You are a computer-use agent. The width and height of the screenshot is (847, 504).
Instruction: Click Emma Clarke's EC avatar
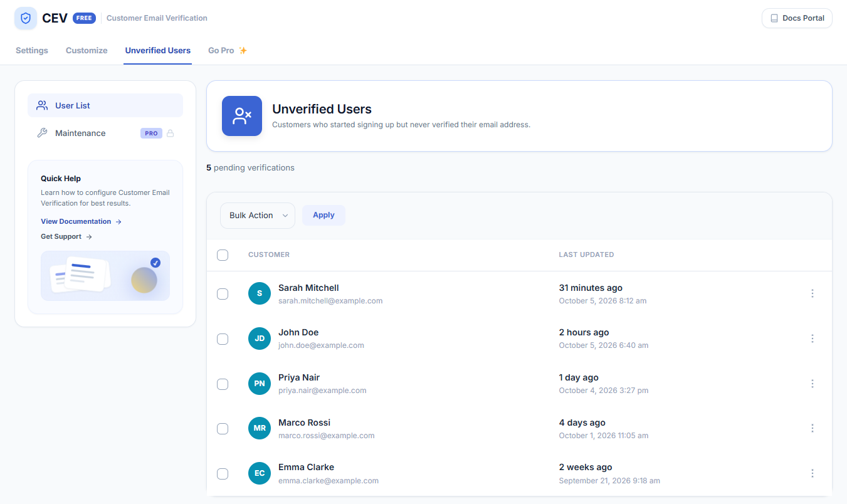tap(260, 473)
